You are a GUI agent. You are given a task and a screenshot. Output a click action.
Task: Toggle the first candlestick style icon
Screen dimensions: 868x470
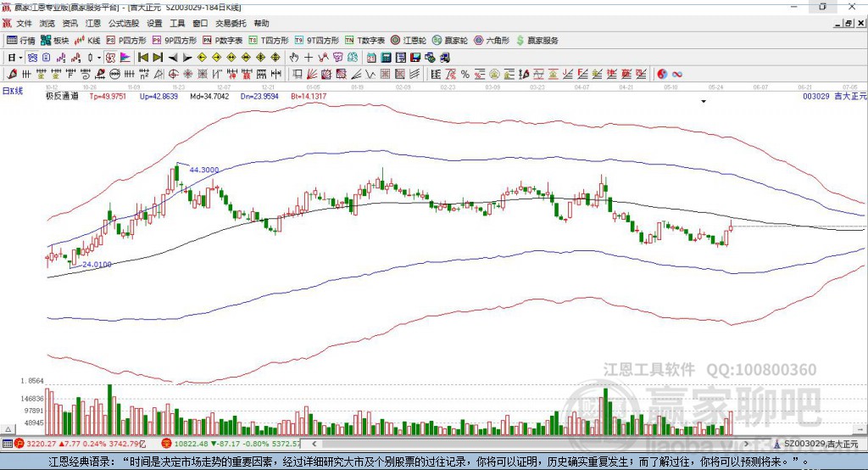(x=90, y=58)
